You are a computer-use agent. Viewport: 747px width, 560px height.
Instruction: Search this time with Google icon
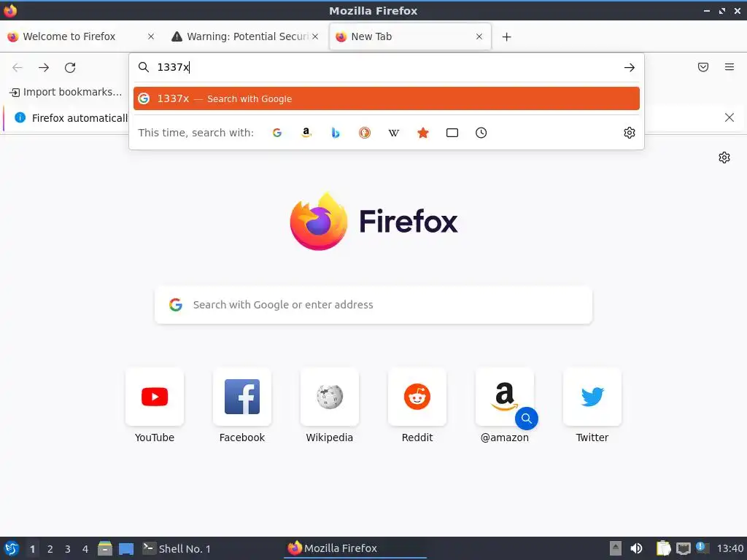(x=276, y=133)
